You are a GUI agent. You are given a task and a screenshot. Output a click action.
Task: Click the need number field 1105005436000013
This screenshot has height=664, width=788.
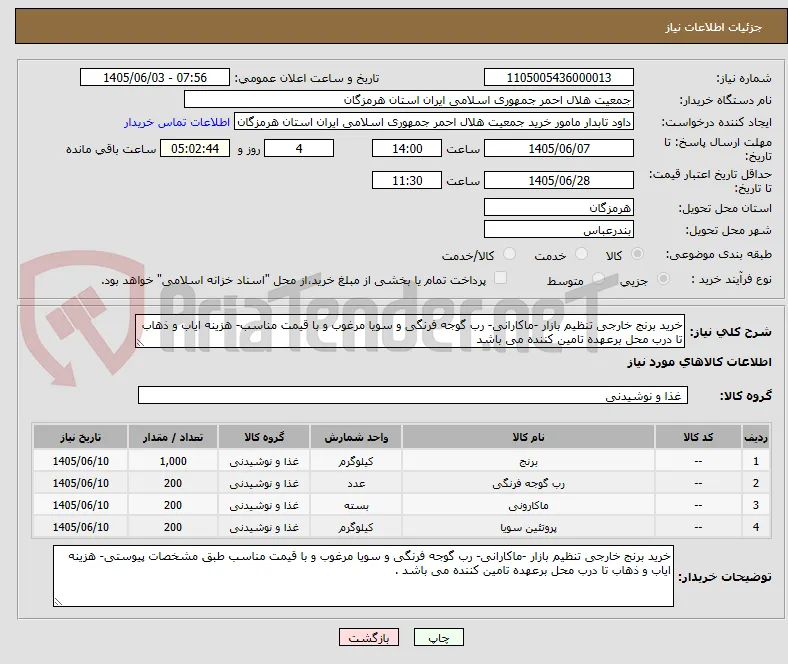(558, 77)
